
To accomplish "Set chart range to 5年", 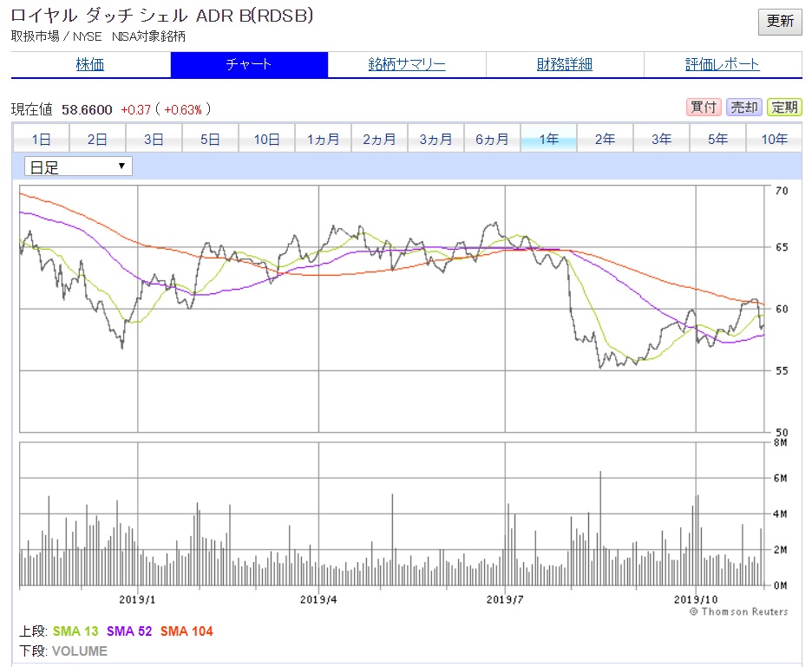I will coord(717,139).
